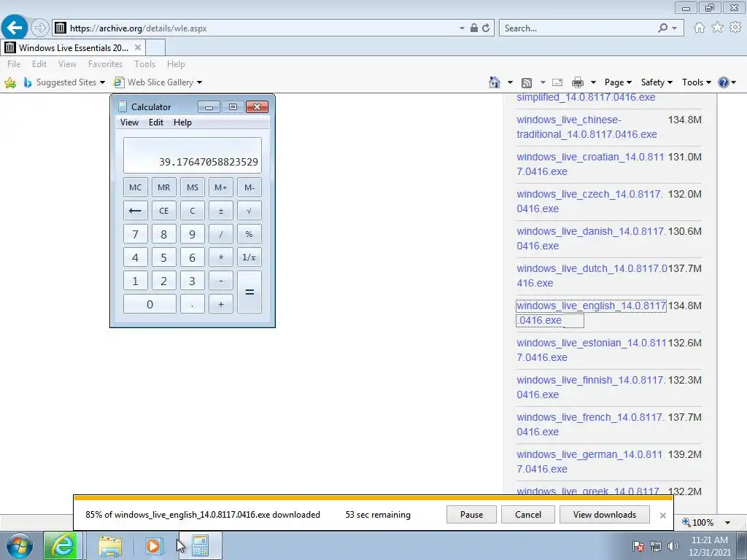The width and height of the screenshot is (747, 560).
Task: Open Internet Explorer from the taskbar
Action: pos(63,545)
